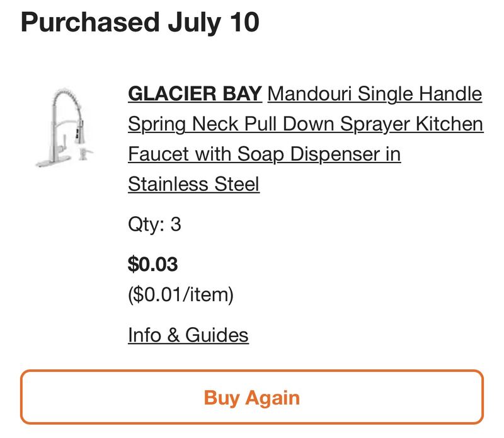
Task: Click the Purchased July 10 heading
Action: click(x=140, y=22)
